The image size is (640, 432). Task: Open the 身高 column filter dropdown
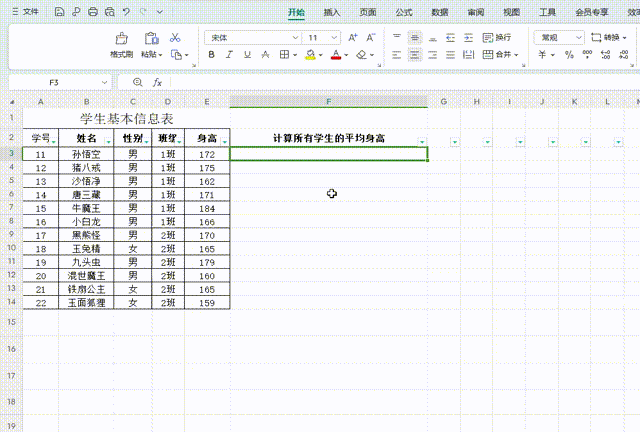click(225, 142)
